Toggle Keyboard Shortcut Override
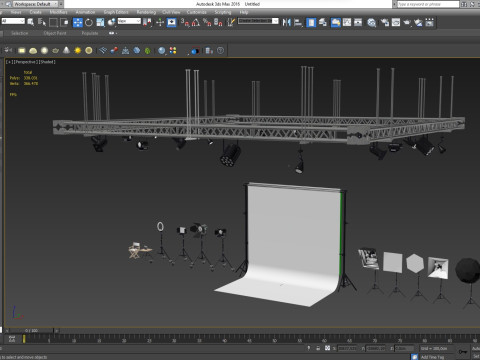This screenshot has width=480, height=360. tap(172, 22)
